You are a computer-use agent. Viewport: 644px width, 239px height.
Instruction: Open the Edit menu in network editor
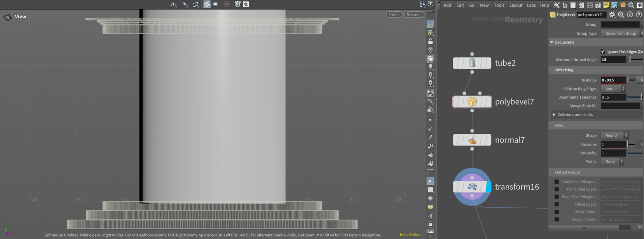(x=460, y=5)
